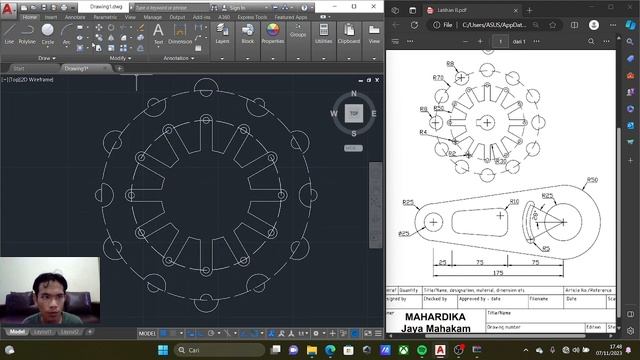The height and width of the screenshot is (360, 640).
Task: Toggle Clean Screen icon in status bar
Action: pos(368,333)
